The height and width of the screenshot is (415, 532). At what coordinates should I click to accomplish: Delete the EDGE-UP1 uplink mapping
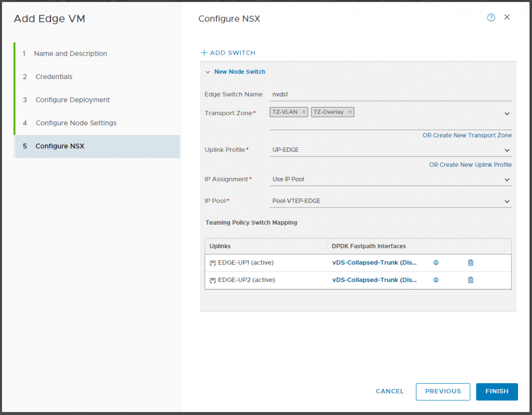[x=471, y=263]
